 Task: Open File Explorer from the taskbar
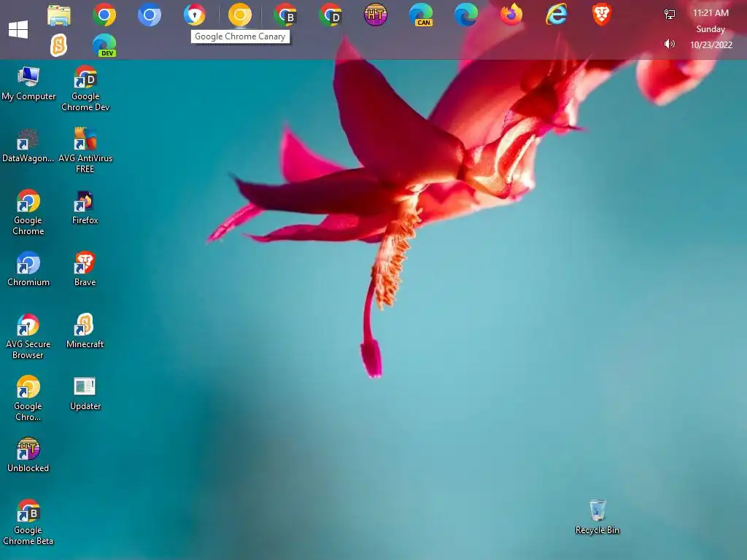click(x=59, y=15)
